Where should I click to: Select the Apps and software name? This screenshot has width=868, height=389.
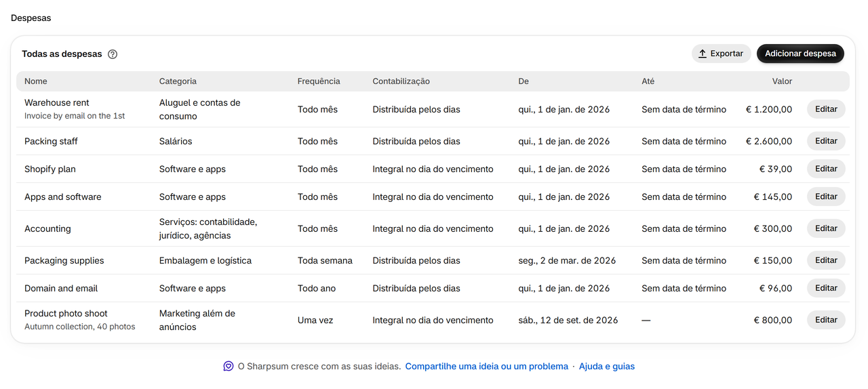click(x=63, y=197)
